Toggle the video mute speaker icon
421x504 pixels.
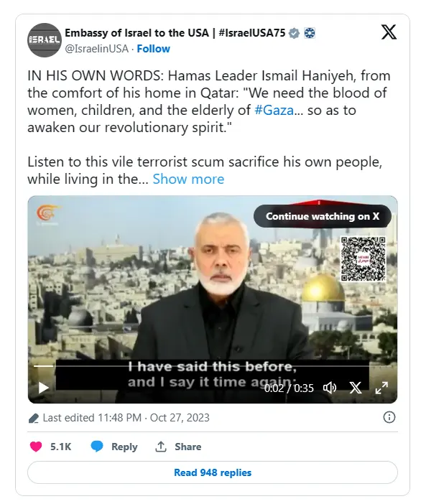coord(330,388)
